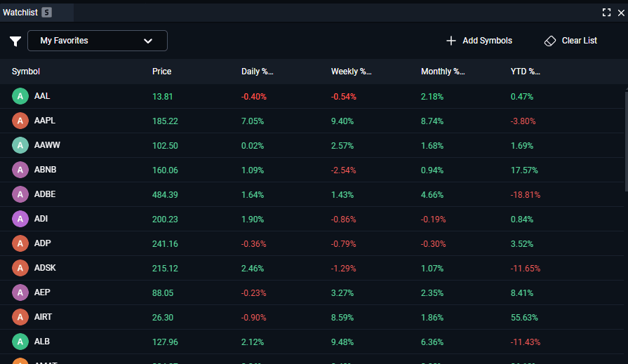Select the ALB symbol name
This screenshot has height=364, width=628.
tap(42, 342)
